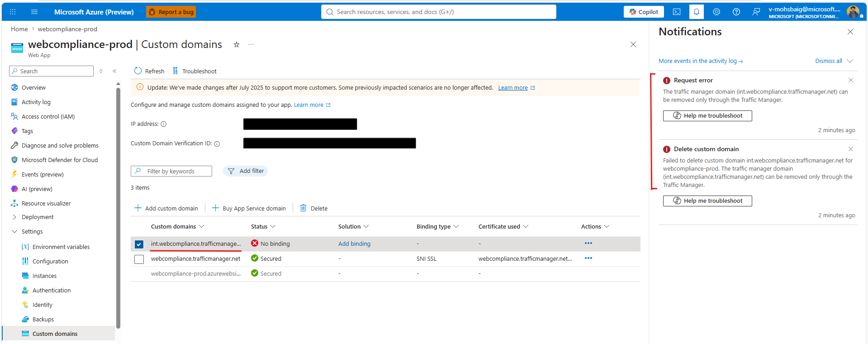Open actions menu for int.webcompliance row
868x344 pixels.
click(588, 244)
